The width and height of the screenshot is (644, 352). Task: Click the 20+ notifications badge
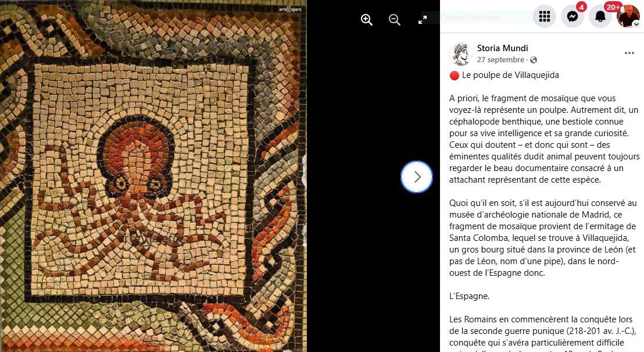pos(613,6)
